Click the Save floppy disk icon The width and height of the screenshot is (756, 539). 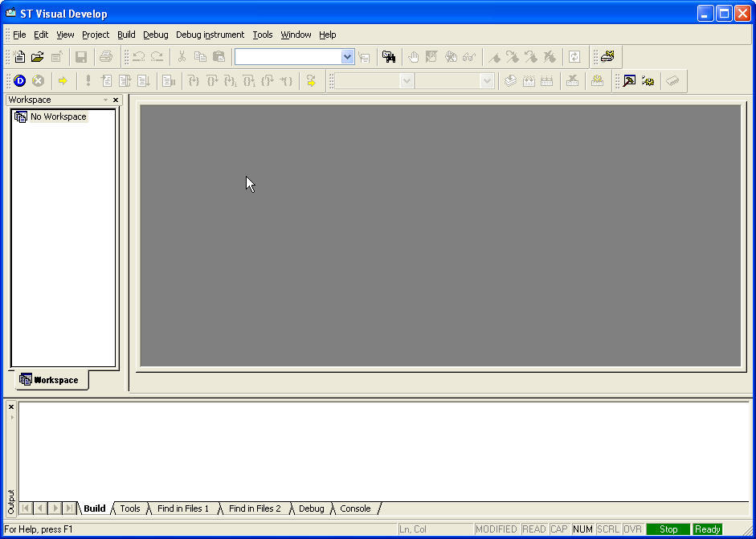click(81, 57)
